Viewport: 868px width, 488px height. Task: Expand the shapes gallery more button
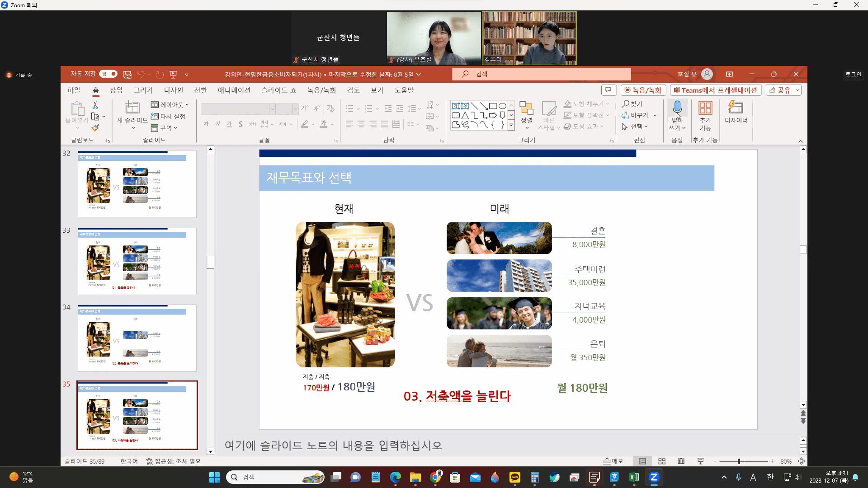click(511, 125)
